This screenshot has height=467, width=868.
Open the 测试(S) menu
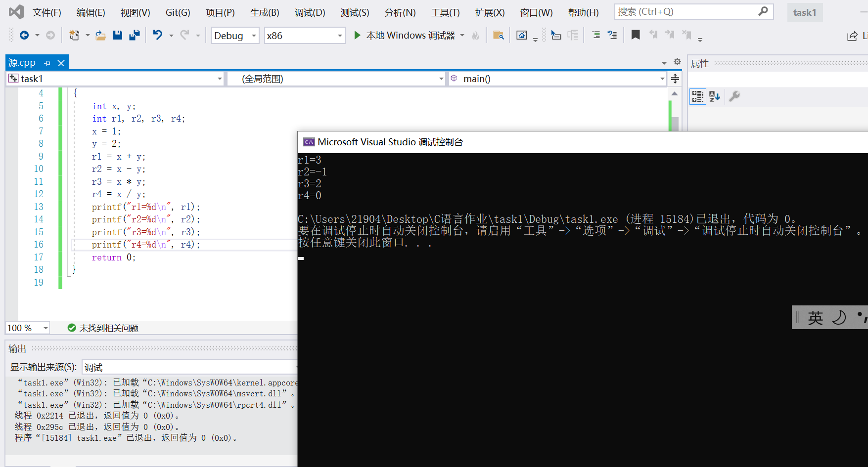pos(355,12)
